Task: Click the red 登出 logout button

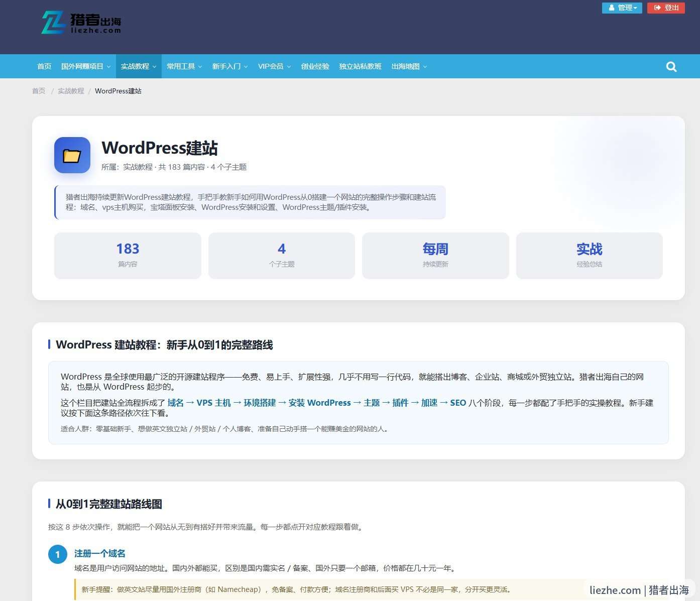Action: pyautogui.click(x=666, y=8)
